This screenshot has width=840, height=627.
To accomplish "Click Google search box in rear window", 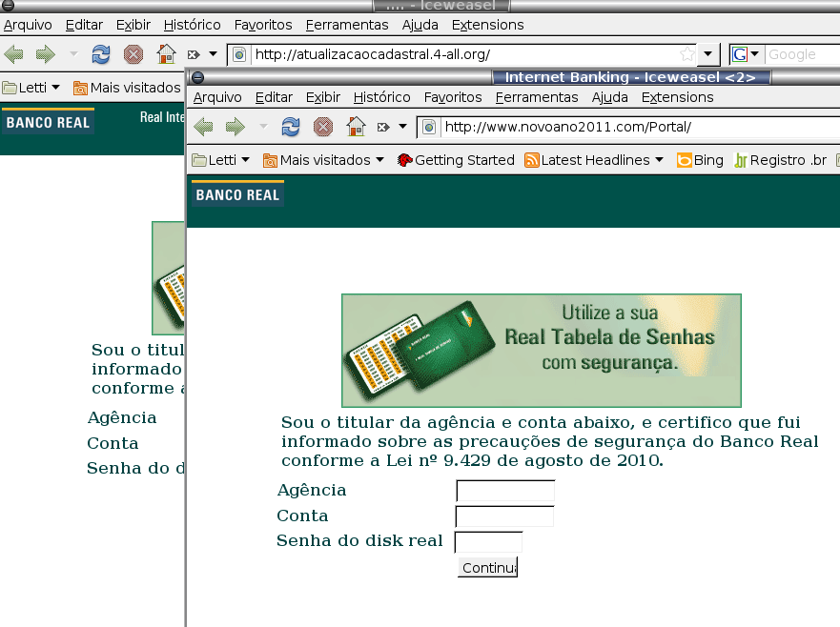I will click(802, 54).
